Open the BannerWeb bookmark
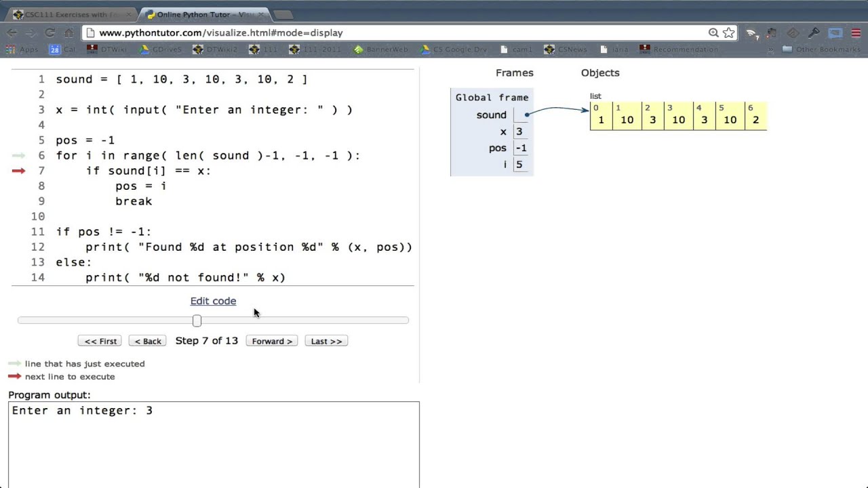Viewport: 868px width, 488px height. pyautogui.click(x=381, y=49)
